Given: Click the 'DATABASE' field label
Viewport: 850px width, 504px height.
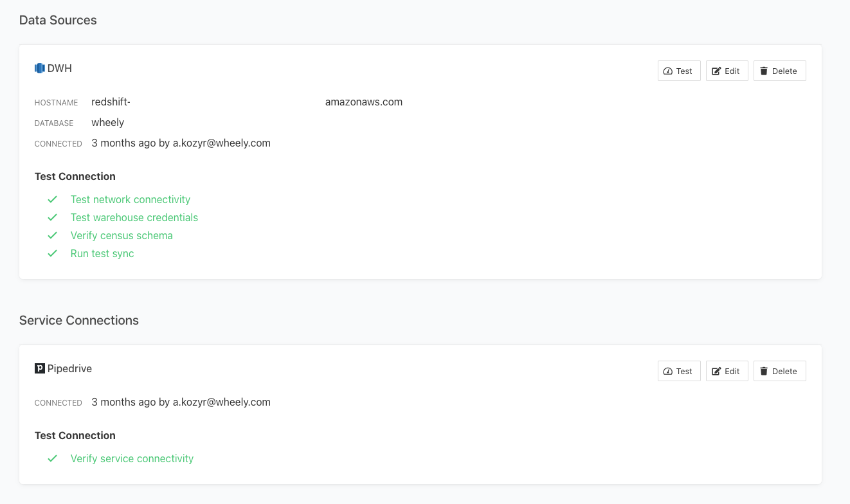Looking at the screenshot, I should tap(54, 123).
